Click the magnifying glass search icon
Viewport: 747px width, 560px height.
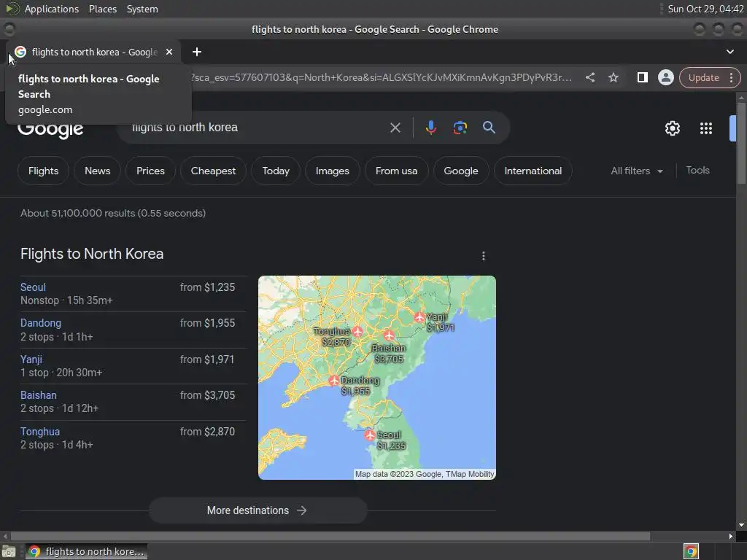click(489, 127)
